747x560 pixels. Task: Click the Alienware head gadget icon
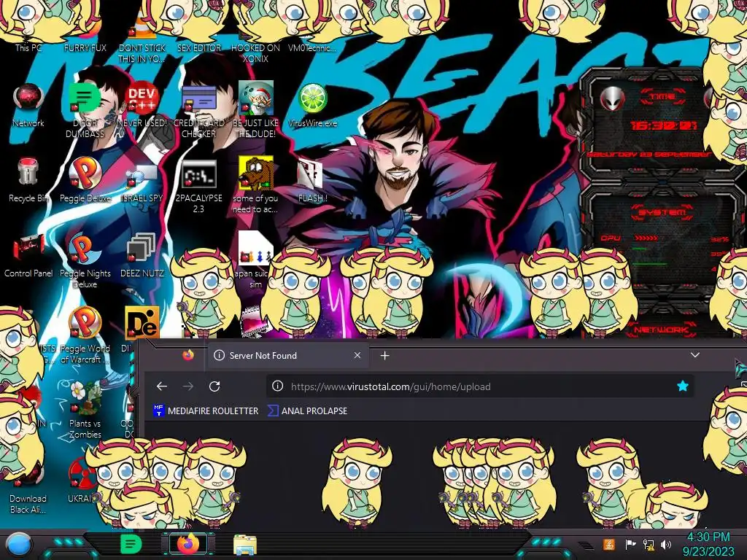[612, 98]
